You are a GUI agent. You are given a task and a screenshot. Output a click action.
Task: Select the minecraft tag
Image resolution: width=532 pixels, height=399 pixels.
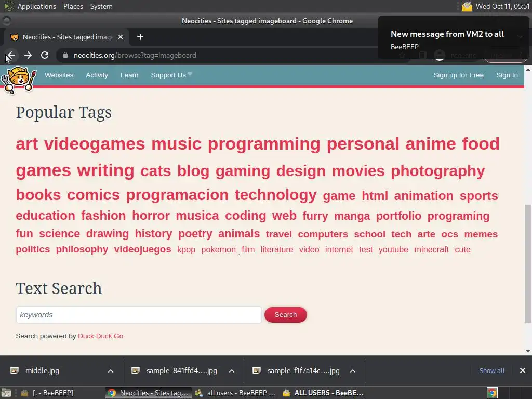click(431, 250)
